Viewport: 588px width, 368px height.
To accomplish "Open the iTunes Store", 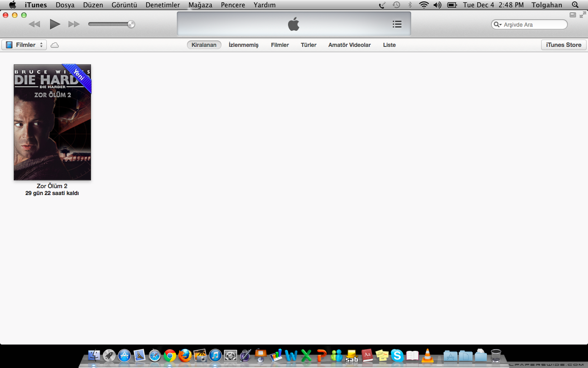I will 564,45.
